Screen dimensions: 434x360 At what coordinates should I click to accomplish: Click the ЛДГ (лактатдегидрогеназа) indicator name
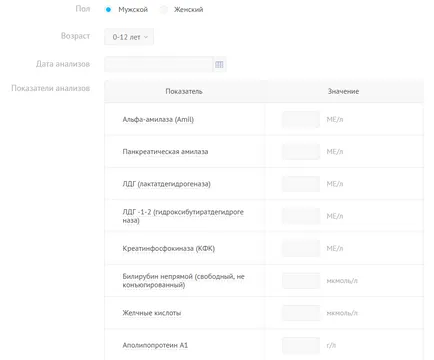pyautogui.click(x=166, y=184)
